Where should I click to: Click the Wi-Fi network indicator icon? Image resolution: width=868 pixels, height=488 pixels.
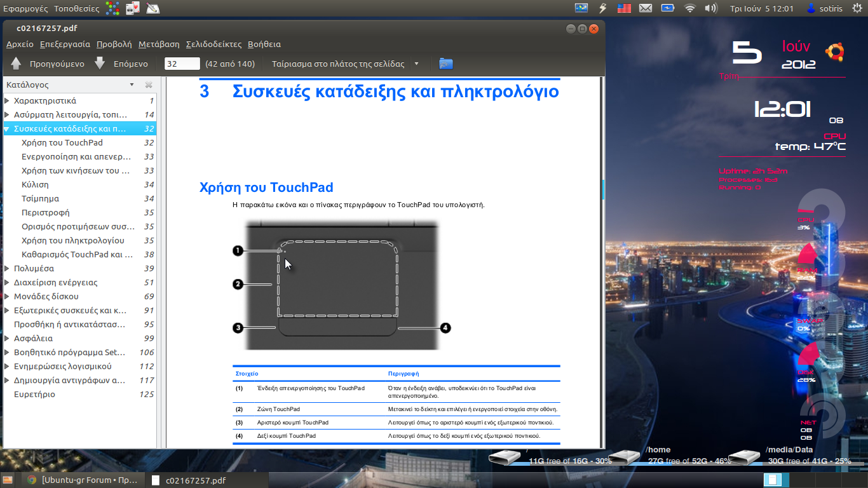click(689, 8)
